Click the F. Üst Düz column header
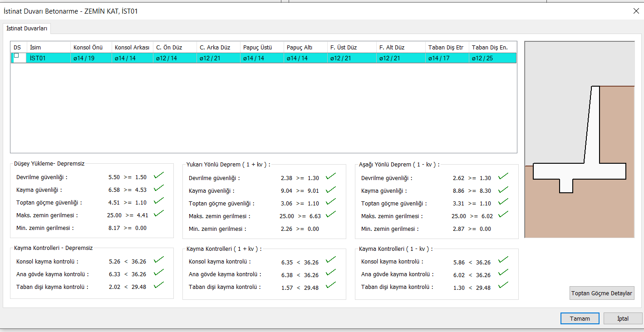 tap(352, 47)
